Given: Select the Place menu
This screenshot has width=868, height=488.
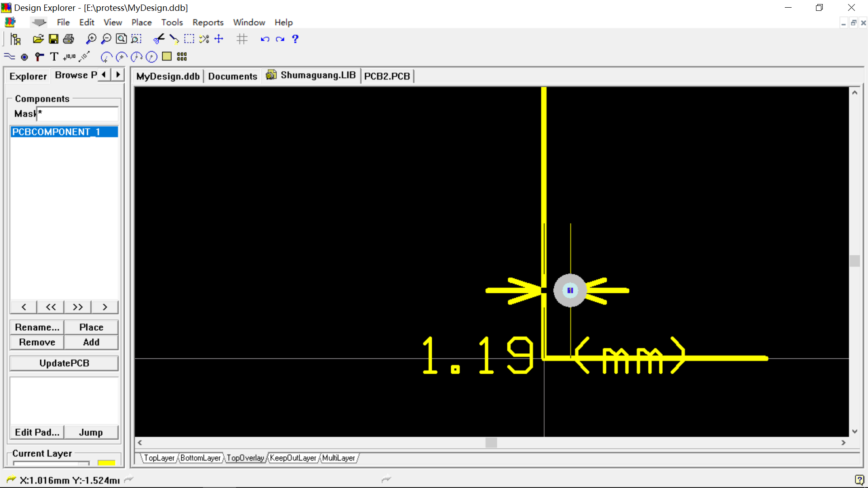Looking at the screenshot, I should coord(142,22).
